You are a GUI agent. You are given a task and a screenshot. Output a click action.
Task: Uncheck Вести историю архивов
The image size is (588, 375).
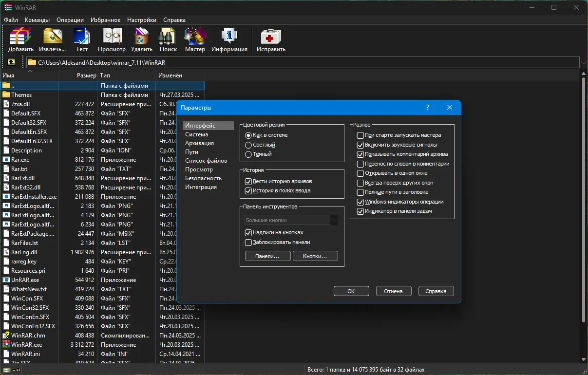click(x=248, y=181)
